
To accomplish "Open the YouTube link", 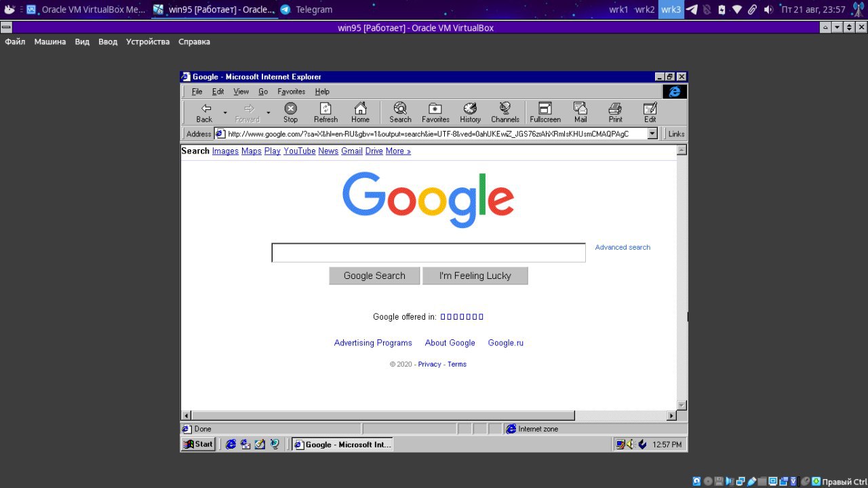I will (299, 151).
